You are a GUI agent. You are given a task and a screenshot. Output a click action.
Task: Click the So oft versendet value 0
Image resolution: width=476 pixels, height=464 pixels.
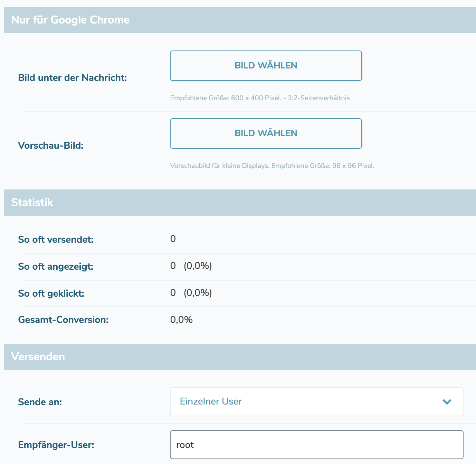click(173, 239)
